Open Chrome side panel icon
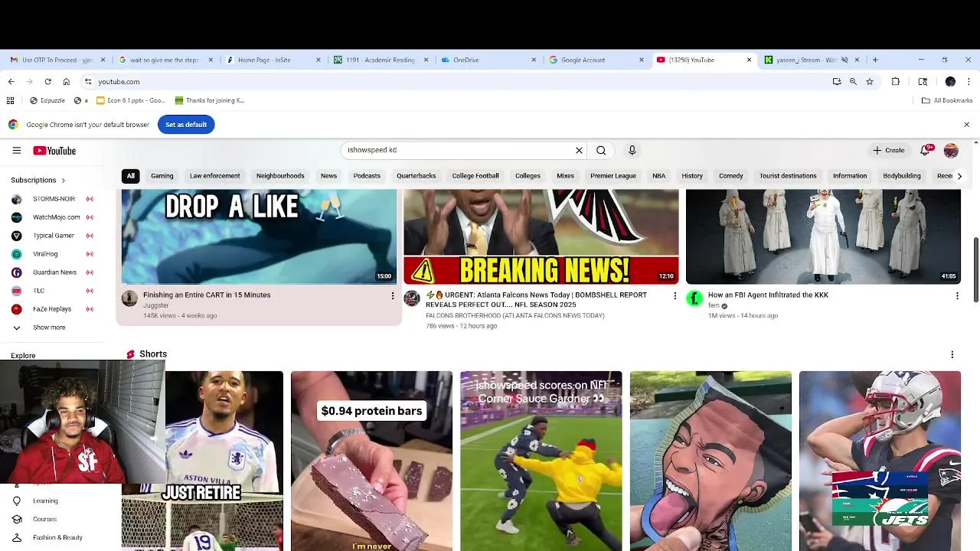The image size is (980, 551). point(923,81)
